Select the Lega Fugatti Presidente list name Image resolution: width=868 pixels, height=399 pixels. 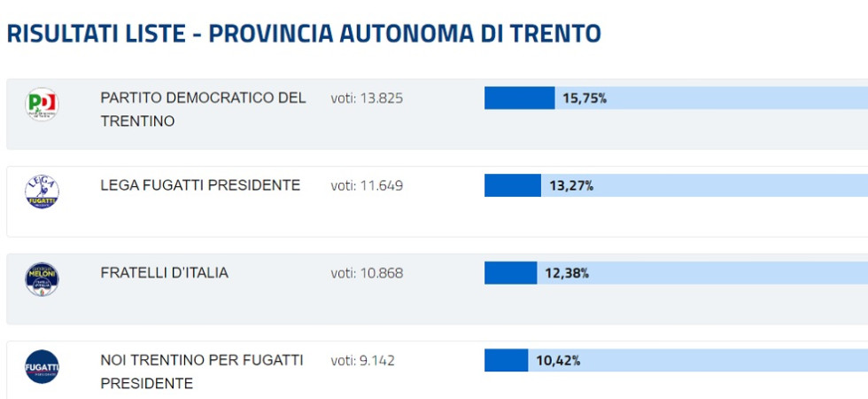click(200, 185)
